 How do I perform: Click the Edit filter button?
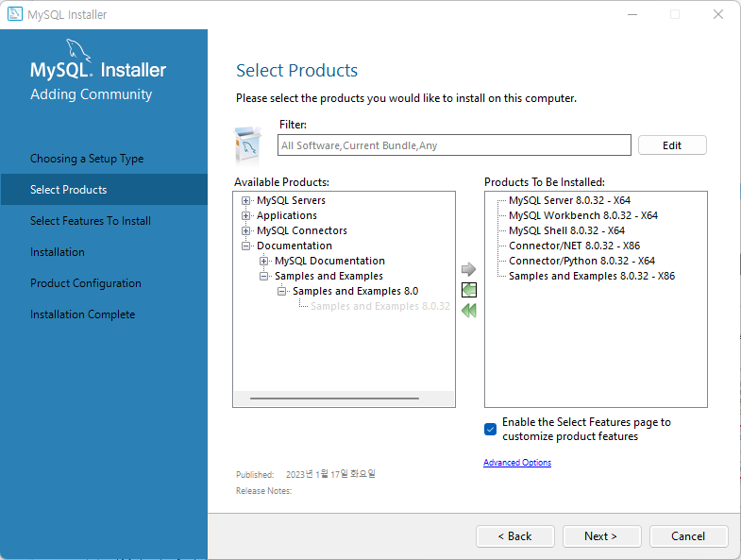[672, 145]
